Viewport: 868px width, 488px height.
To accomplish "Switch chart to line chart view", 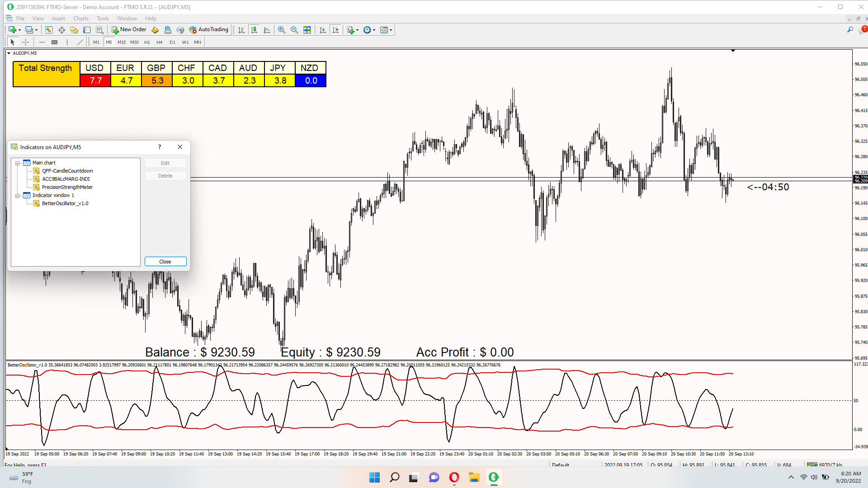I will coord(267,30).
